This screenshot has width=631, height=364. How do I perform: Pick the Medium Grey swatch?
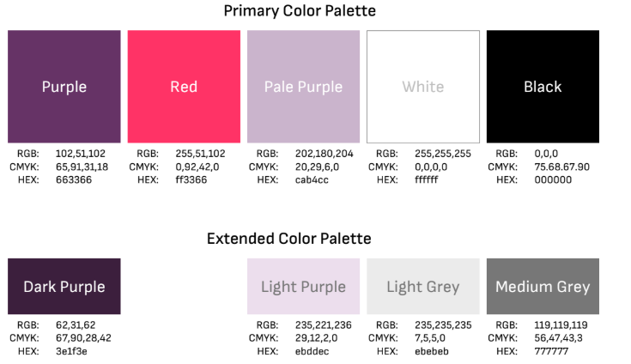(x=543, y=287)
